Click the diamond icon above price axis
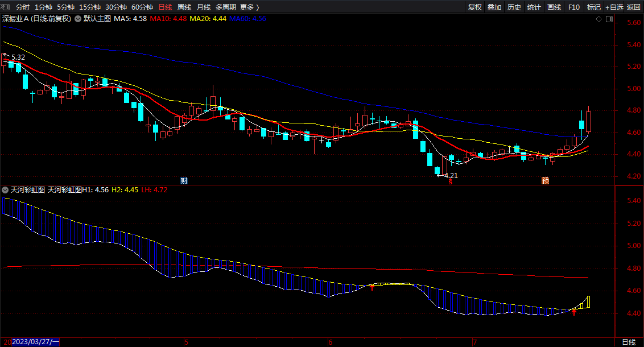 pos(598,19)
